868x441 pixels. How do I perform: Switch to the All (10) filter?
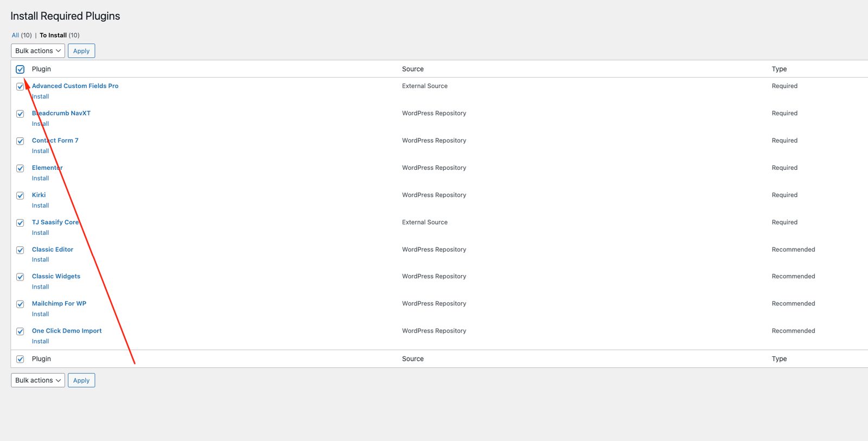tap(22, 35)
